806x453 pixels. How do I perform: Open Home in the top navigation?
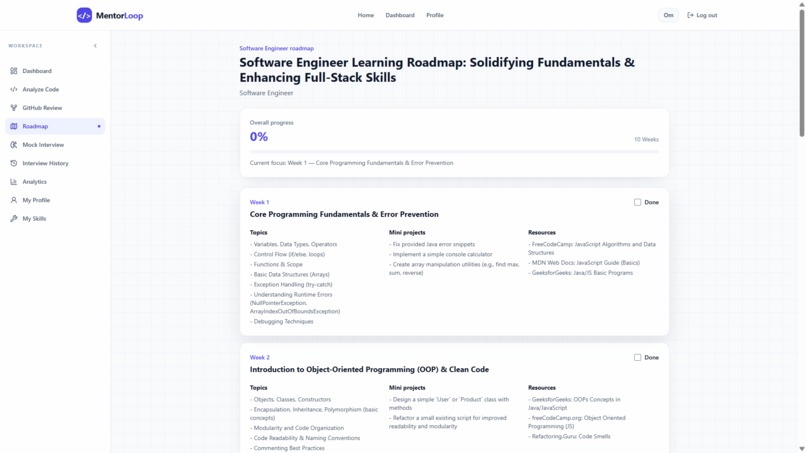(366, 15)
